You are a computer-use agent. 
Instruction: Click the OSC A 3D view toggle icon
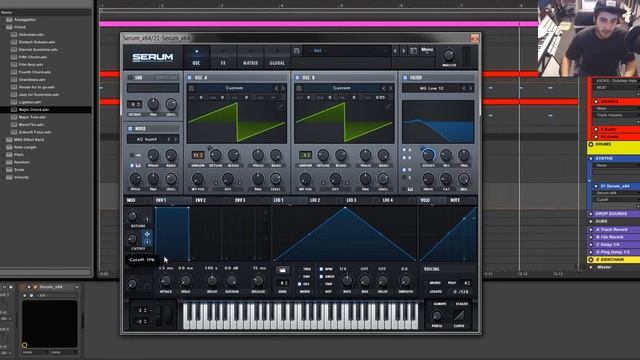click(x=191, y=88)
